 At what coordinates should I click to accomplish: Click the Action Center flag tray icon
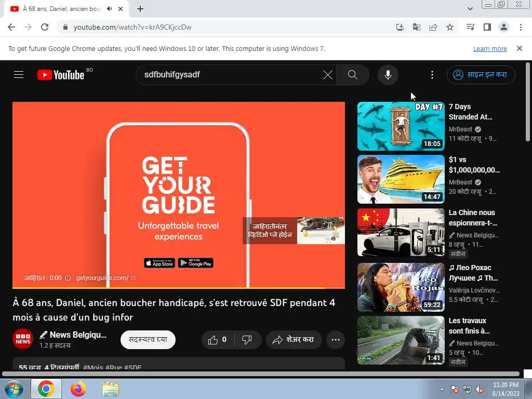coord(454,390)
